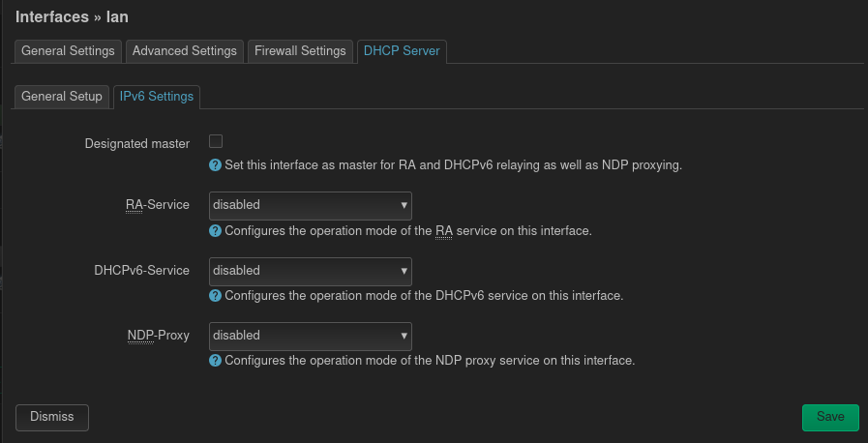The image size is (868, 443).
Task: Open the RA-Service dropdown
Action: 310,206
